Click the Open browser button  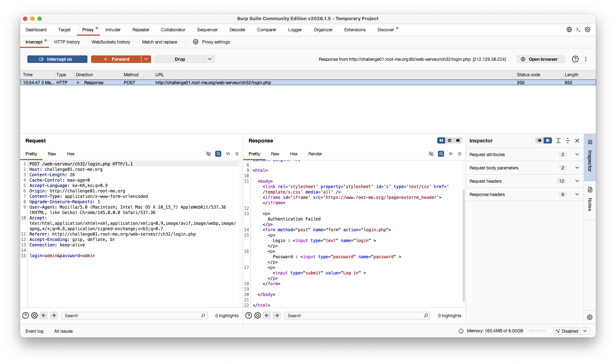541,59
